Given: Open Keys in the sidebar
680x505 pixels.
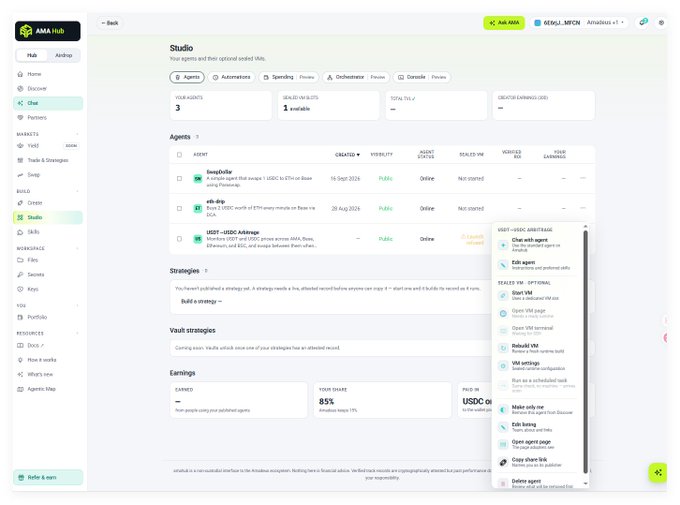Looking at the screenshot, I should (48, 289).
